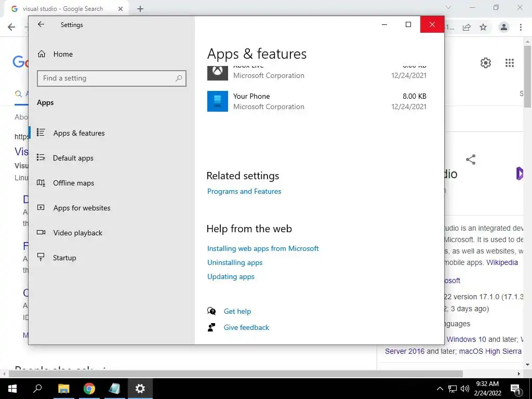Click the Get help link
Screen dimensions: 532x399
tap(237, 312)
